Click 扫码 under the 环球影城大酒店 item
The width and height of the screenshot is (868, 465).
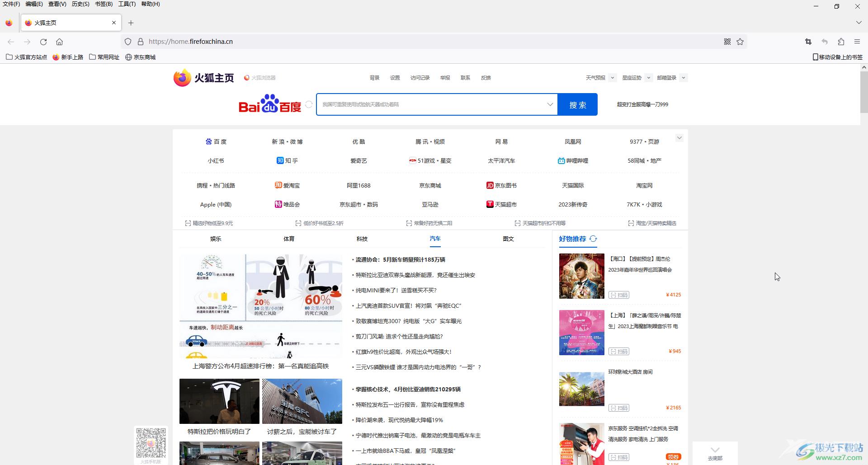click(x=619, y=408)
